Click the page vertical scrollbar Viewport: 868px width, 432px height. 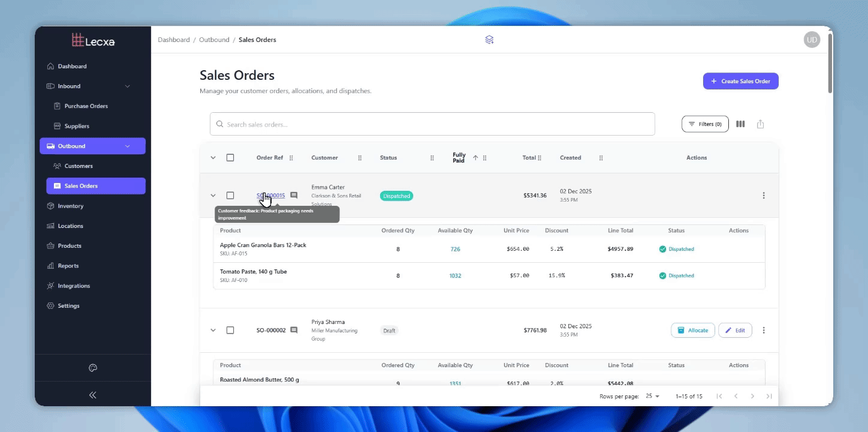830,63
